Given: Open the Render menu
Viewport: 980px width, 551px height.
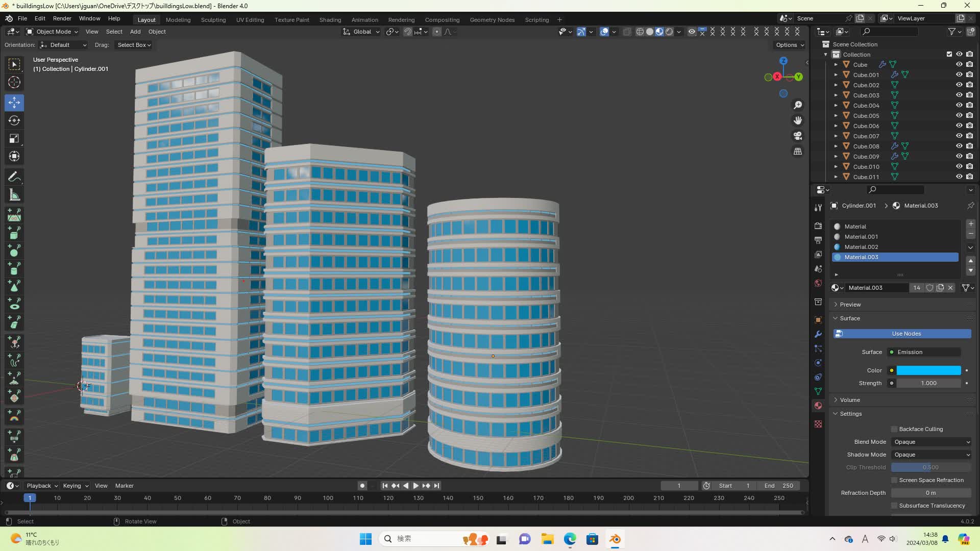Looking at the screenshot, I should click(x=62, y=18).
